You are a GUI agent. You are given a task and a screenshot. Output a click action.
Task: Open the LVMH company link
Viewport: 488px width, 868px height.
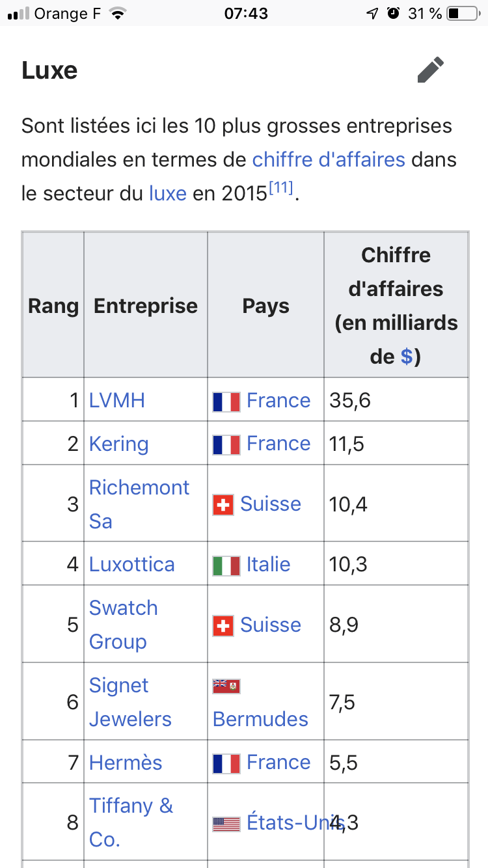[117, 400]
